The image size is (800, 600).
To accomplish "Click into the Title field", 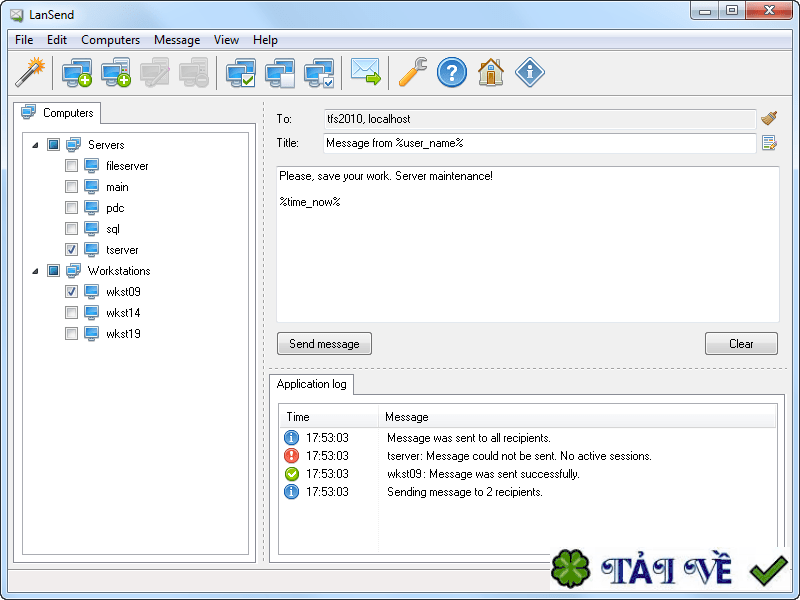I will click(540, 143).
